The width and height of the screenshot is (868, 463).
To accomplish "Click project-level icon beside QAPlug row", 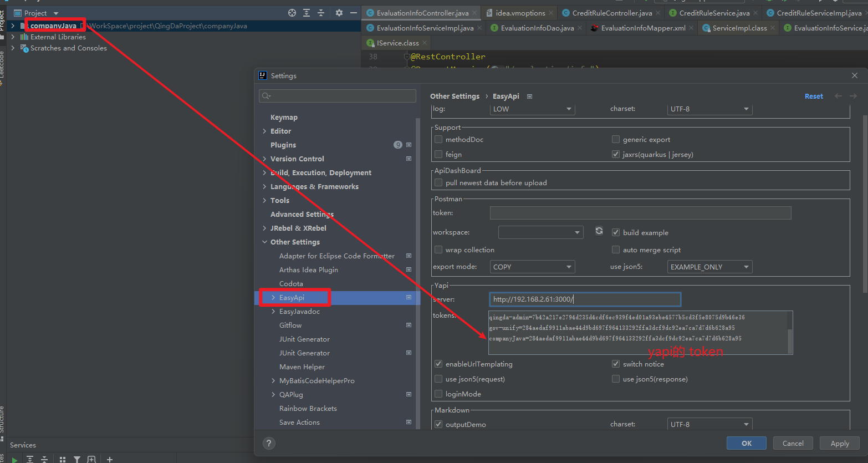I will (x=409, y=394).
